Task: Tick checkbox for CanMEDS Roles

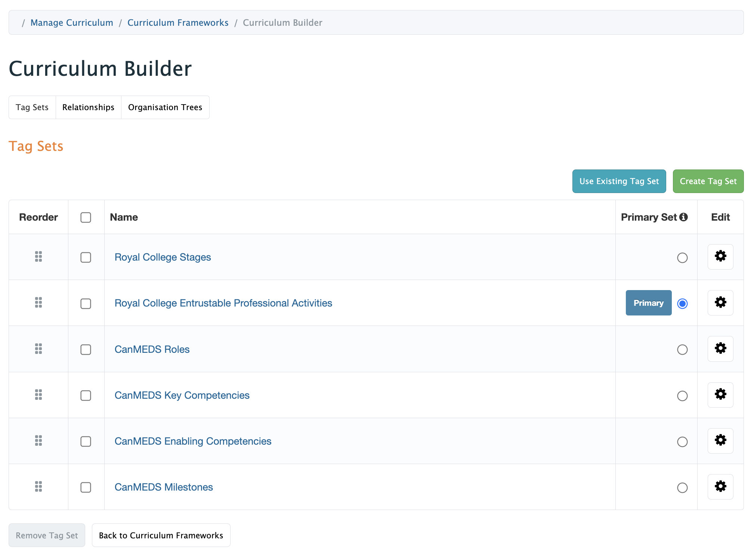Action: [x=86, y=349]
